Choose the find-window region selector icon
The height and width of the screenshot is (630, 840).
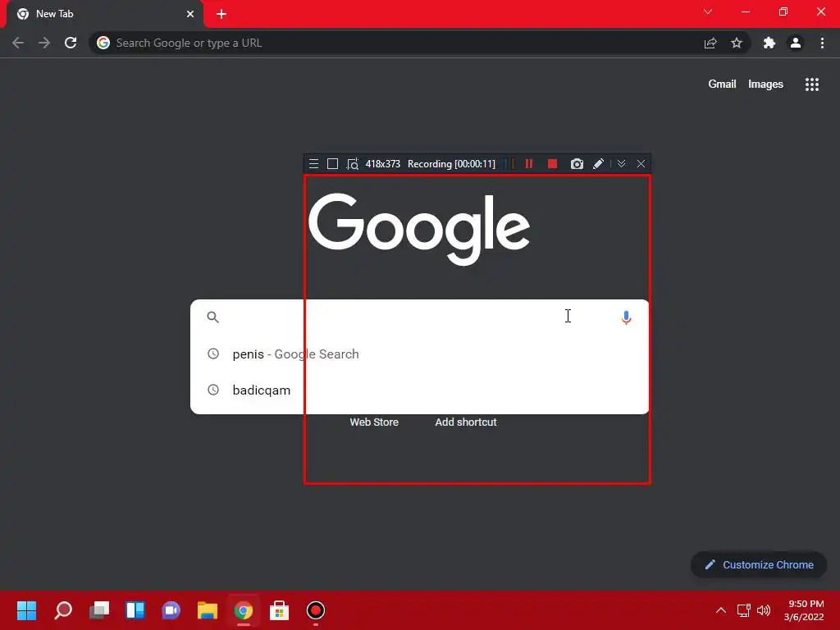353,164
